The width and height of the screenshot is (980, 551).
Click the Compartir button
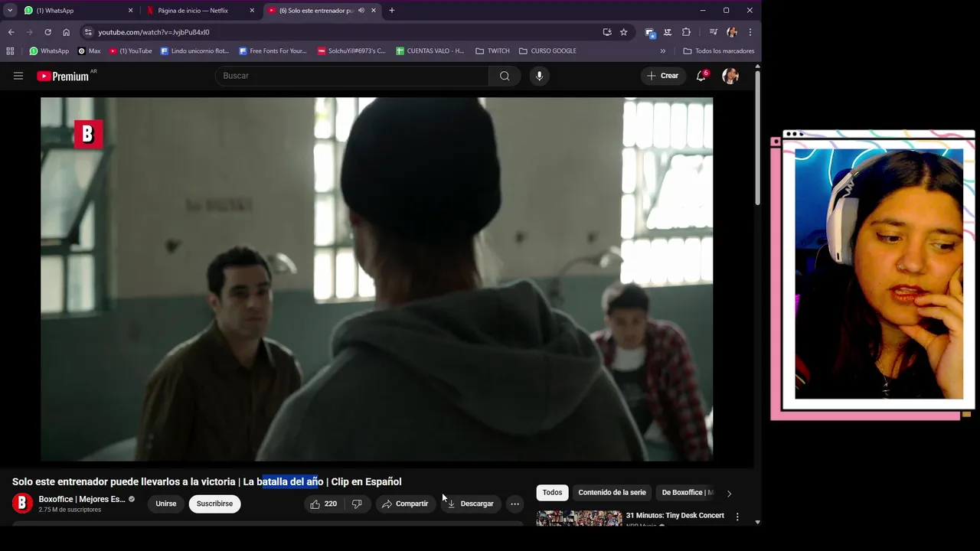(x=405, y=504)
